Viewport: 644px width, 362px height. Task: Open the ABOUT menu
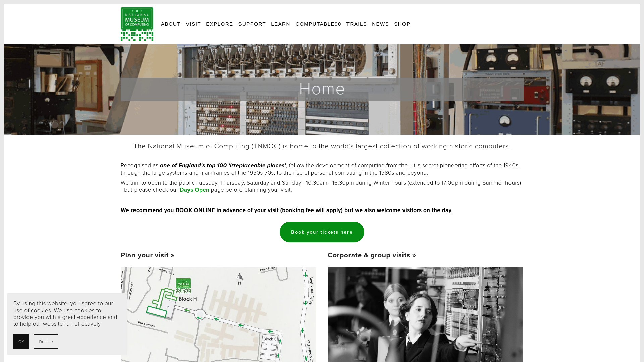171,24
